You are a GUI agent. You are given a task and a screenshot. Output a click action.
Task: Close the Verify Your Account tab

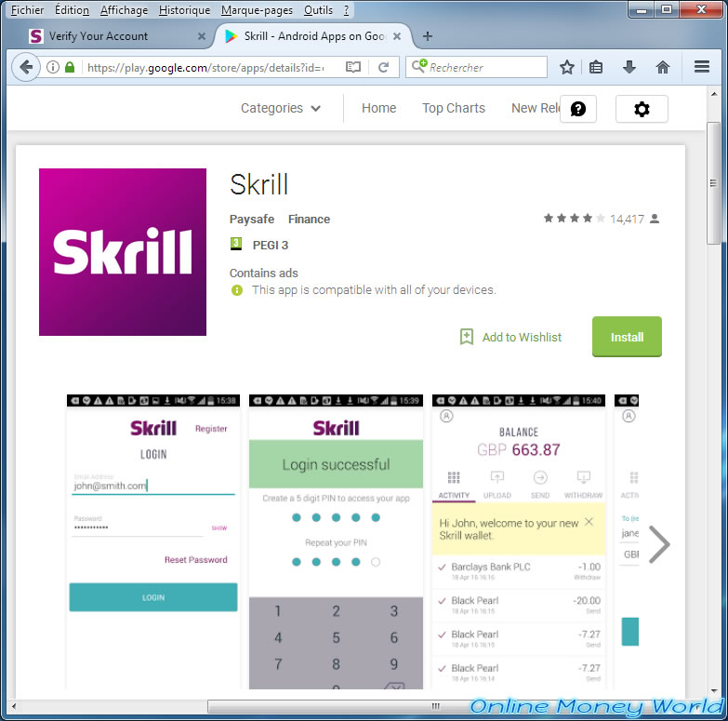pyautogui.click(x=202, y=36)
